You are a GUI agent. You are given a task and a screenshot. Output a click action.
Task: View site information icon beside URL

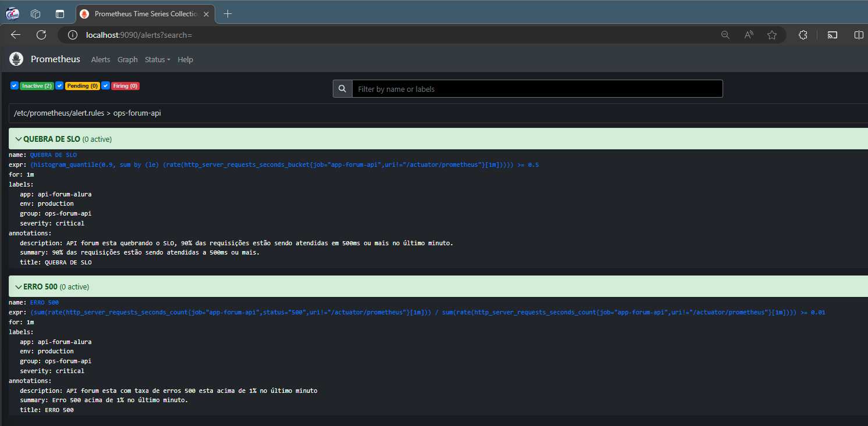[73, 35]
